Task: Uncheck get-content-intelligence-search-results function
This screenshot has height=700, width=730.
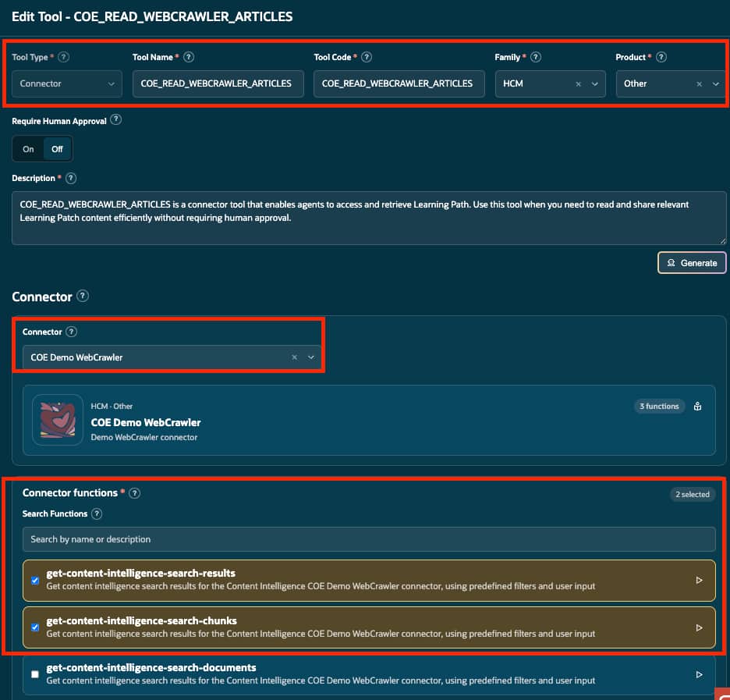Action: (x=35, y=581)
